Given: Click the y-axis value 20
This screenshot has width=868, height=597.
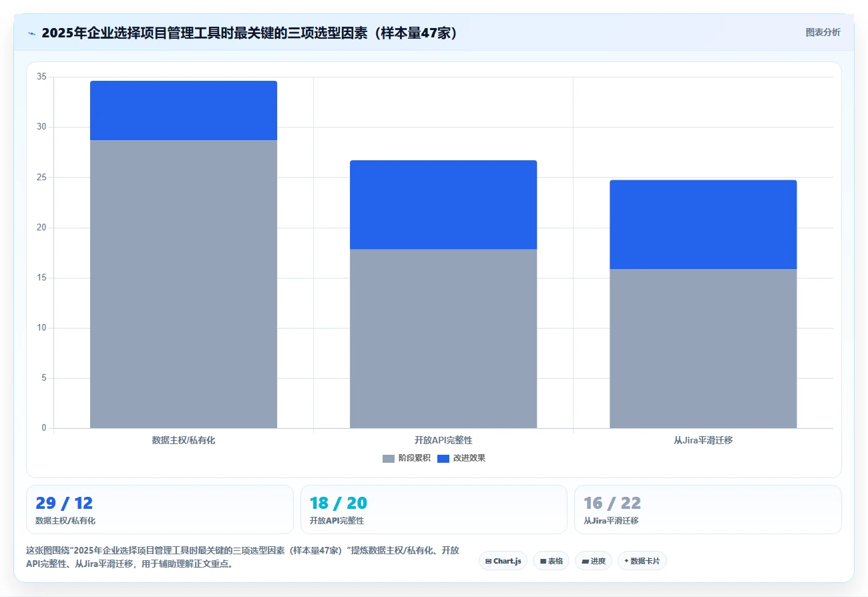Looking at the screenshot, I should (x=41, y=228).
